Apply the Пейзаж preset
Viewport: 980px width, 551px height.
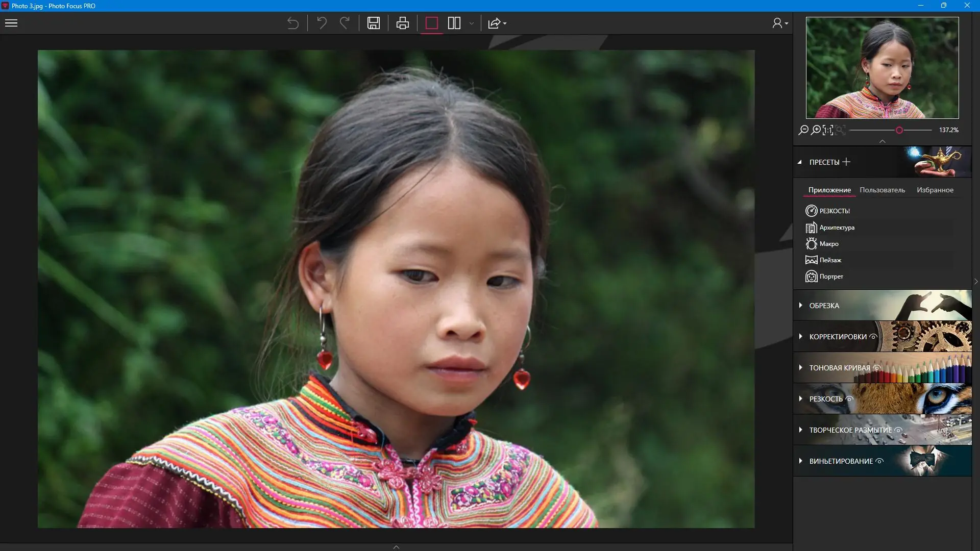coord(830,260)
